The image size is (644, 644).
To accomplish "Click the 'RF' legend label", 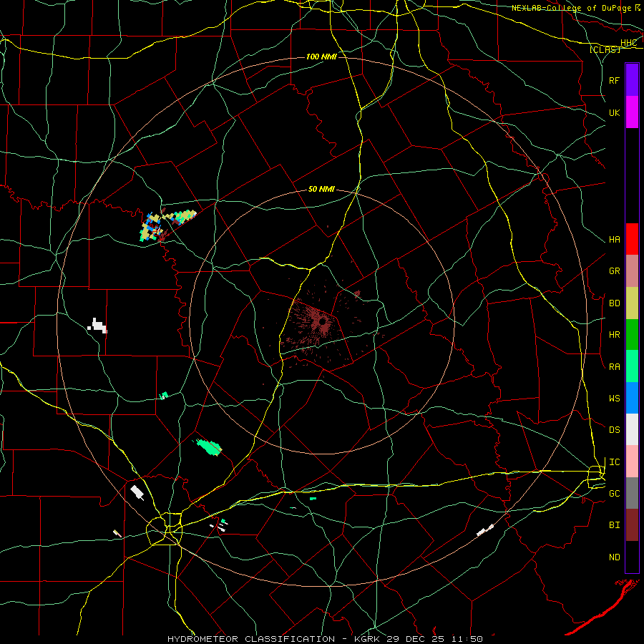I will coord(614,80).
